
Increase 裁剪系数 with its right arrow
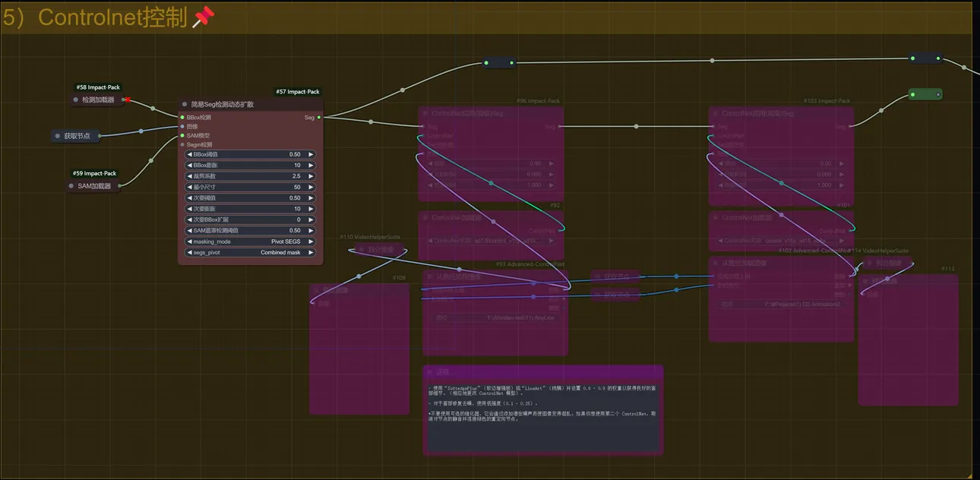[x=310, y=176]
